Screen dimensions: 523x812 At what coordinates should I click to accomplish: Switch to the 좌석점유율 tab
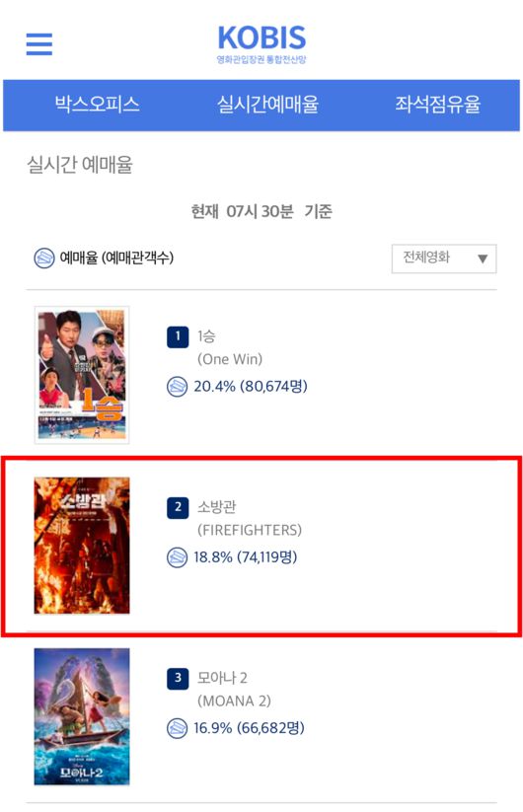pos(438,105)
